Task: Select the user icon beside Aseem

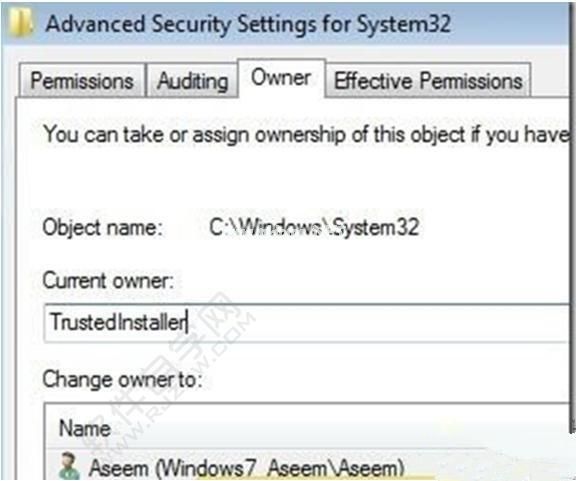Action: click(69, 466)
